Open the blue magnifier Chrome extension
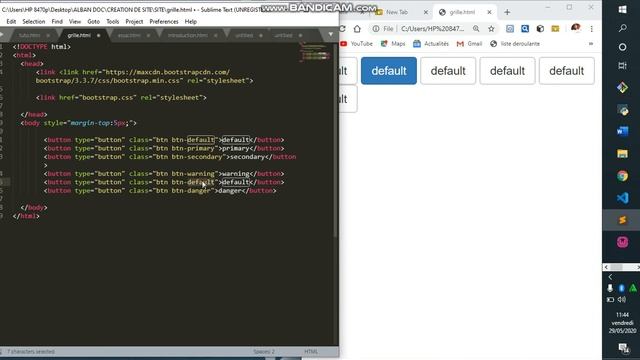The image size is (640, 360). click(525, 29)
